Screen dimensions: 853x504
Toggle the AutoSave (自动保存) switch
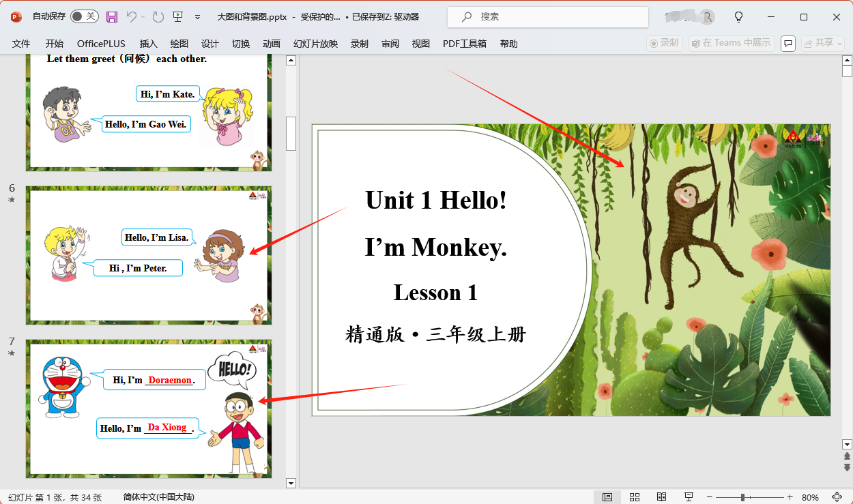(85, 17)
